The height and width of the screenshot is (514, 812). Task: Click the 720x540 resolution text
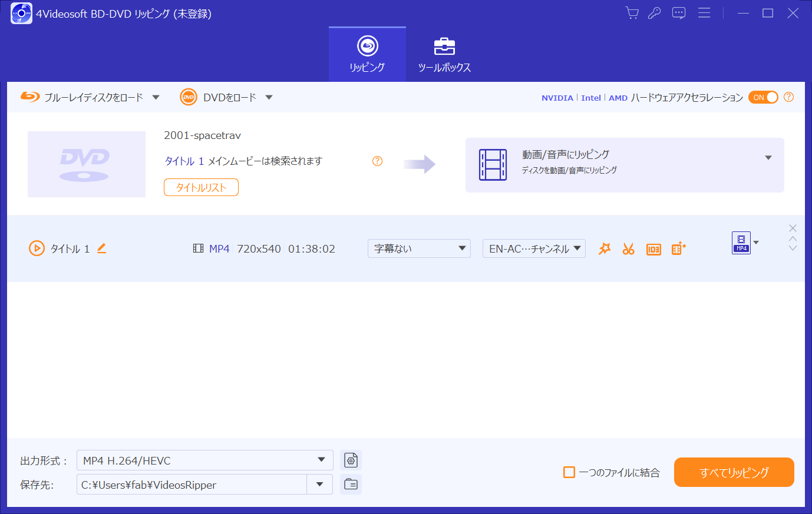[x=259, y=248]
